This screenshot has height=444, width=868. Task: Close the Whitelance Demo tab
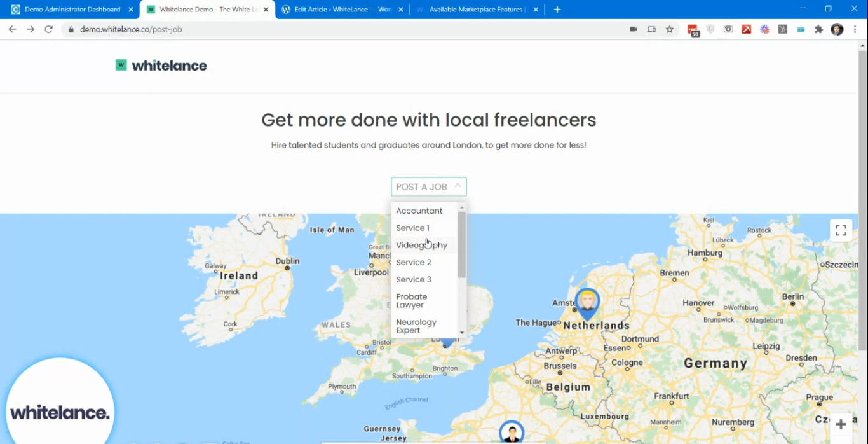266,10
